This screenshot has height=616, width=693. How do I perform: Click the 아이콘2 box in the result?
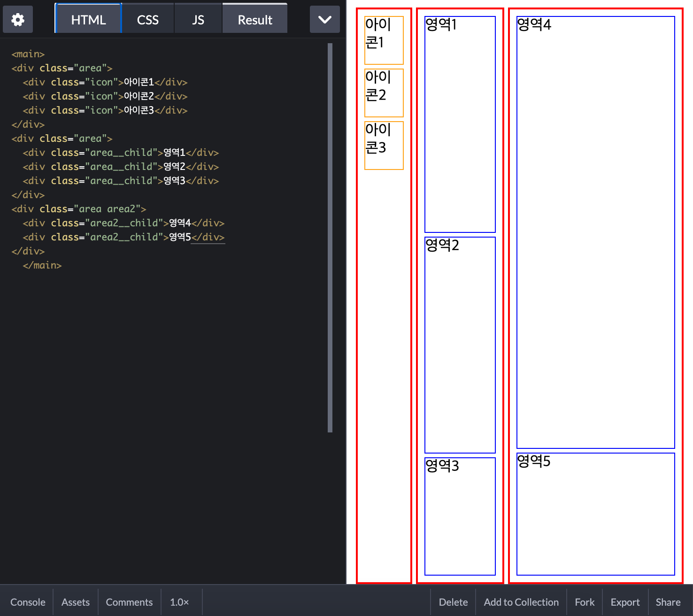click(x=384, y=93)
